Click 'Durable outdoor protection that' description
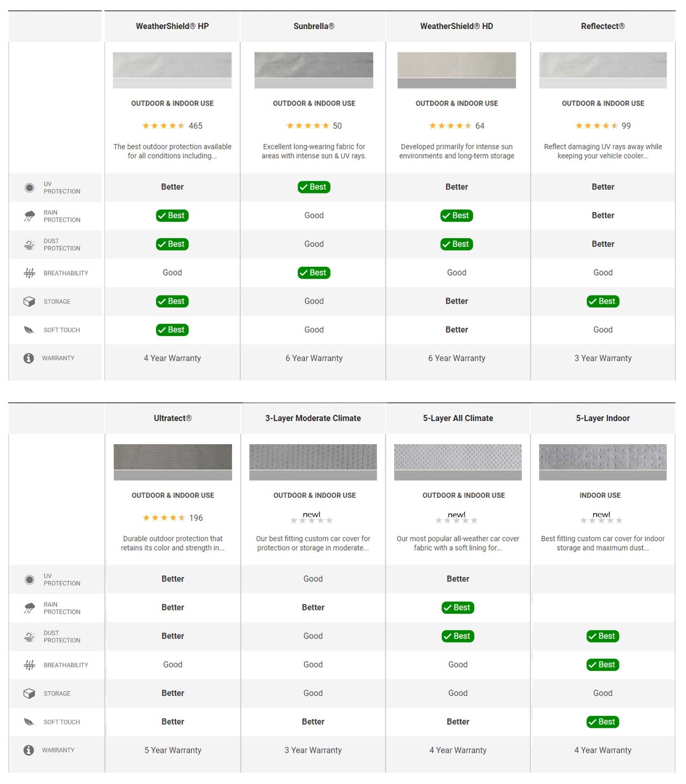Screen dimensions: 686x784 (173, 543)
